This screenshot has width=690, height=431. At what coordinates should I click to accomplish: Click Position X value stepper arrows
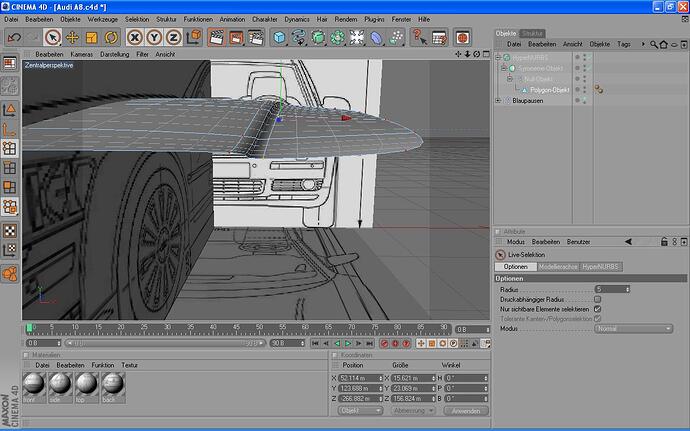pos(381,378)
